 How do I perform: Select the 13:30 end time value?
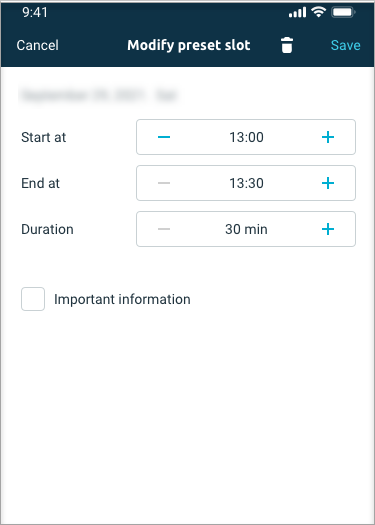tap(246, 183)
